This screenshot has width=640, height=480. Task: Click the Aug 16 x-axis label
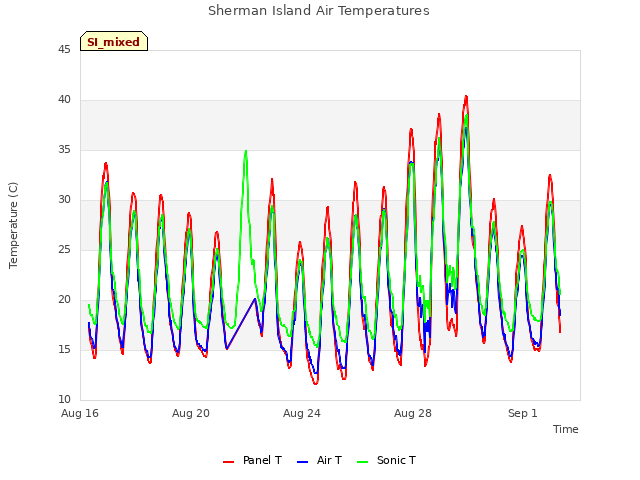[x=80, y=413]
